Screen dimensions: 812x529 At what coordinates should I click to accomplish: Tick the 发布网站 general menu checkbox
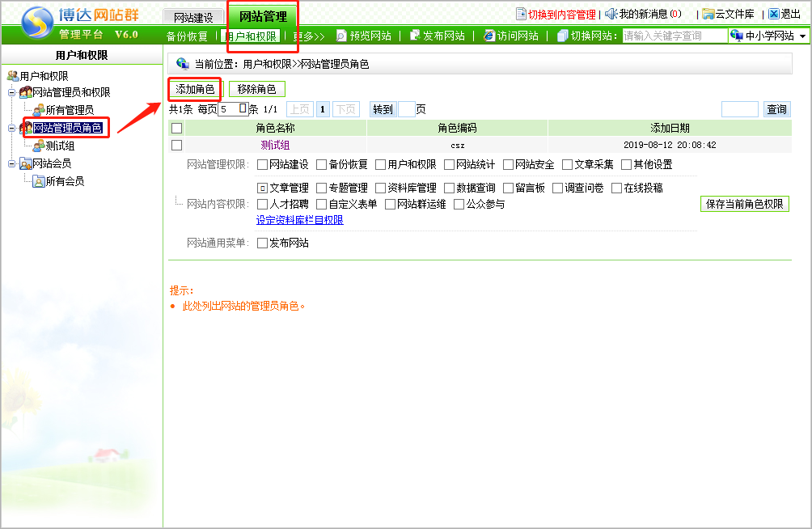262,243
